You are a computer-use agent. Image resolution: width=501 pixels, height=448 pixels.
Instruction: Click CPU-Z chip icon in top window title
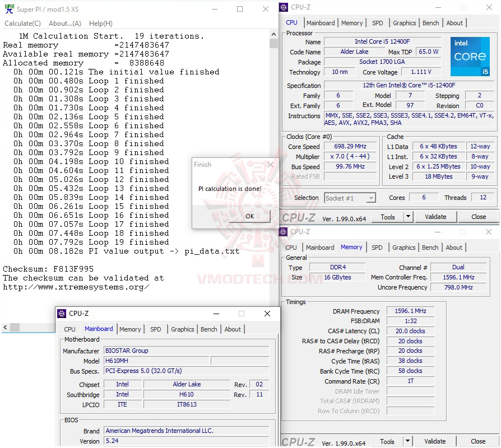[x=284, y=7]
